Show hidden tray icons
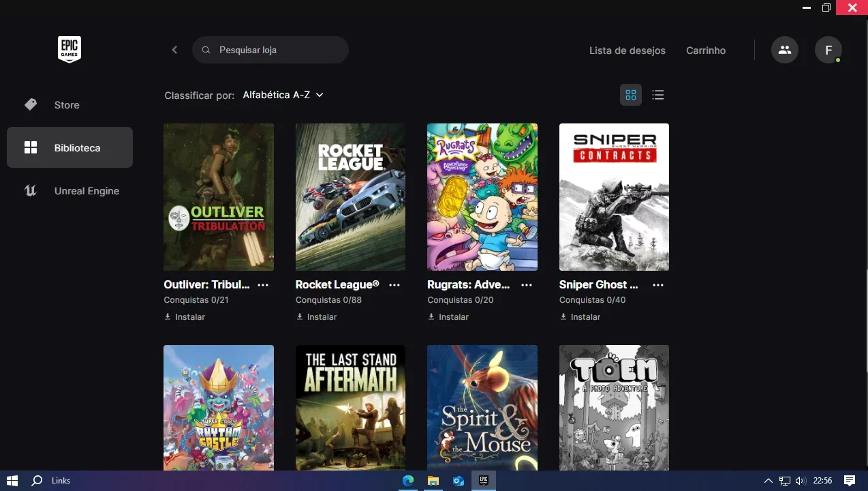Viewport: 868px width, 491px height. click(x=769, y=481)
